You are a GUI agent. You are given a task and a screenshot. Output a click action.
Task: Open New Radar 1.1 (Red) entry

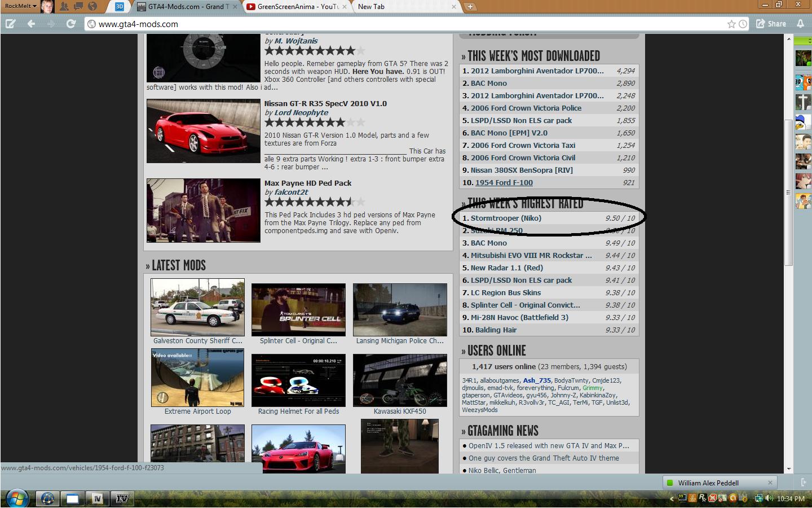click(x=507, y=268)
